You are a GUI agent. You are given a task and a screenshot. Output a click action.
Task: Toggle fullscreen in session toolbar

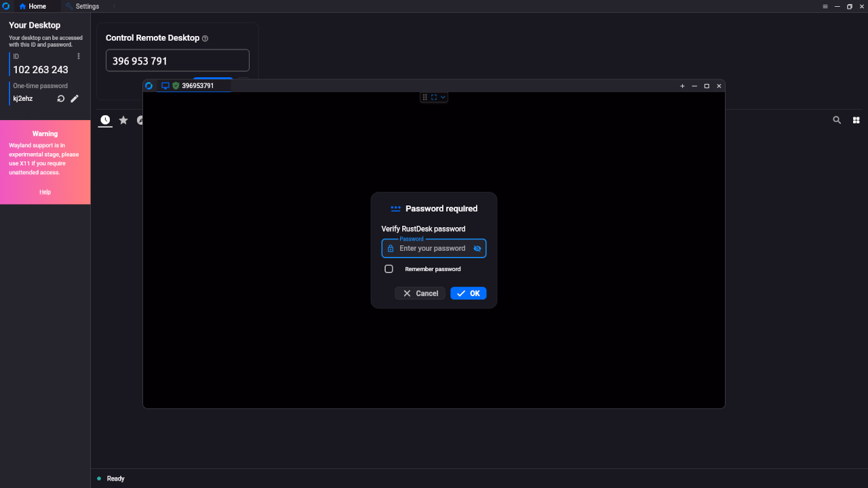pyautogui.click(x=434, y=98)
